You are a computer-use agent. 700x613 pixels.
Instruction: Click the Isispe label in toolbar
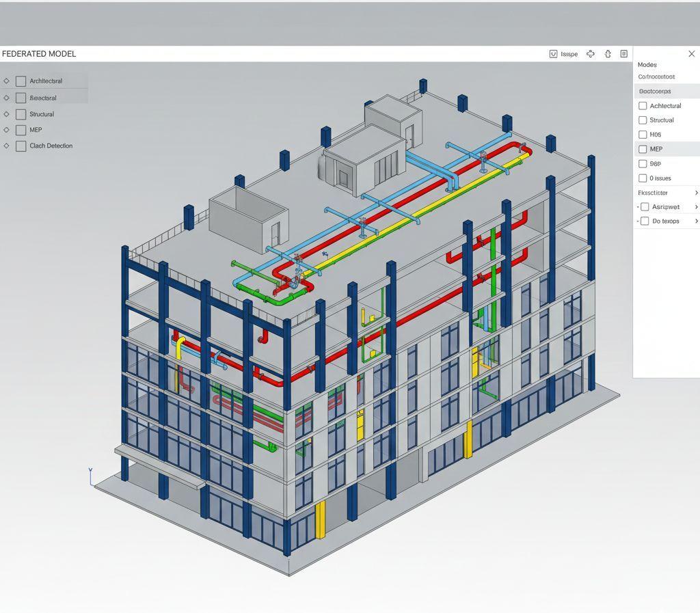[569, 54]
